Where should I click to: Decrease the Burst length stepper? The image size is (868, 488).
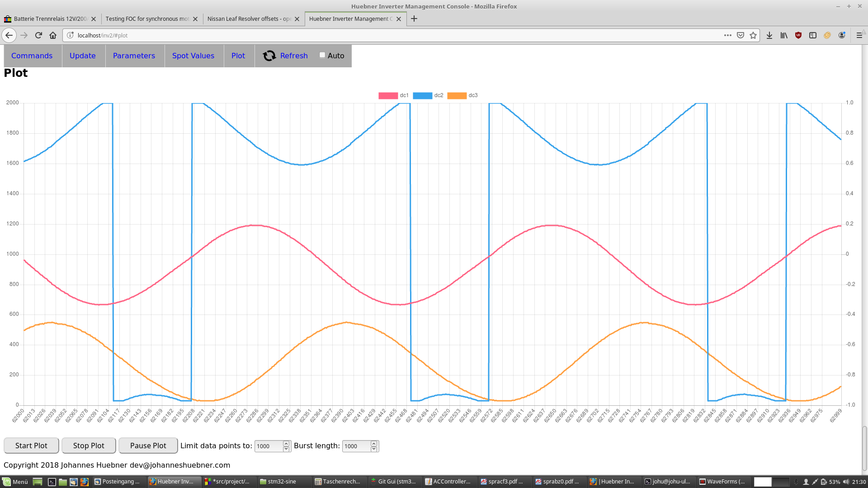374,449
